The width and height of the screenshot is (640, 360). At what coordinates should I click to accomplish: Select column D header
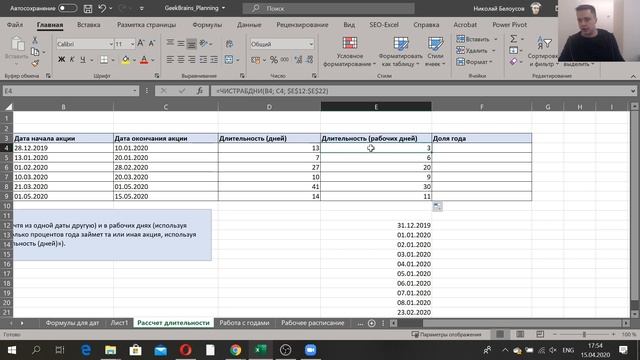click(269, 107)
